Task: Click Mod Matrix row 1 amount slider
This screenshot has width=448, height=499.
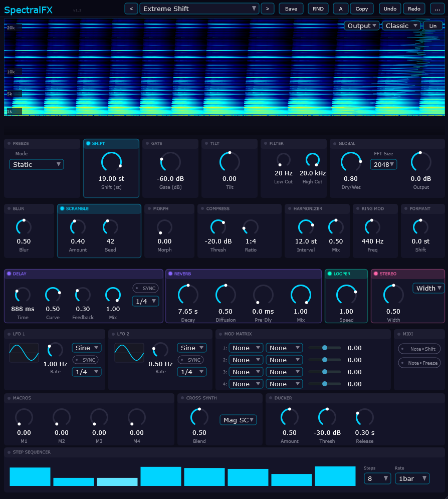Action: point(325,348)
